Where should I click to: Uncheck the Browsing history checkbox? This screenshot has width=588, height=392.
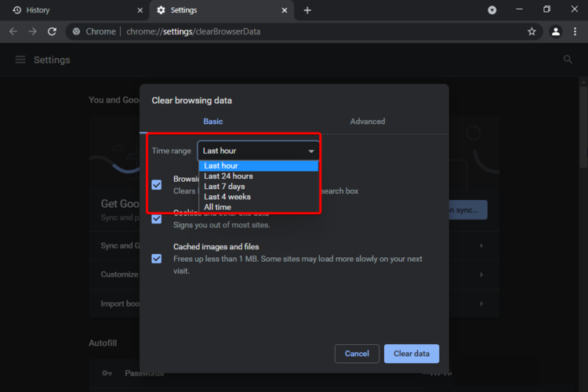pyautogui.click(x=157, y=184)
